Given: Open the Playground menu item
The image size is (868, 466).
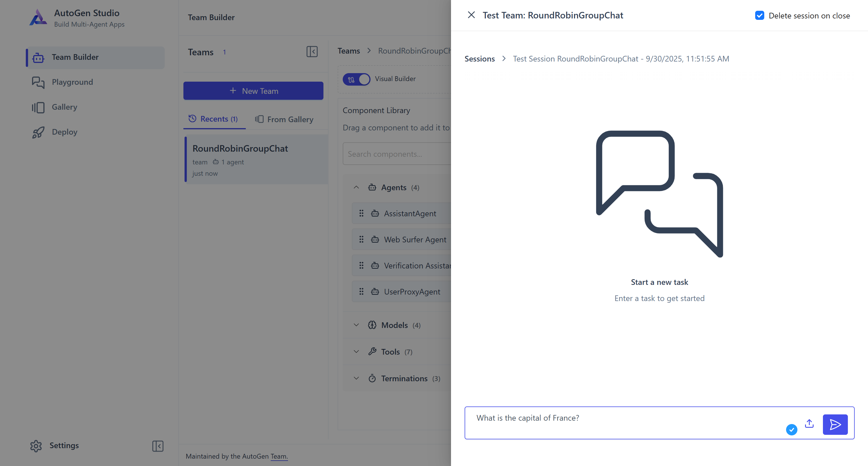Looking at the screenshot, I should 72,82.
